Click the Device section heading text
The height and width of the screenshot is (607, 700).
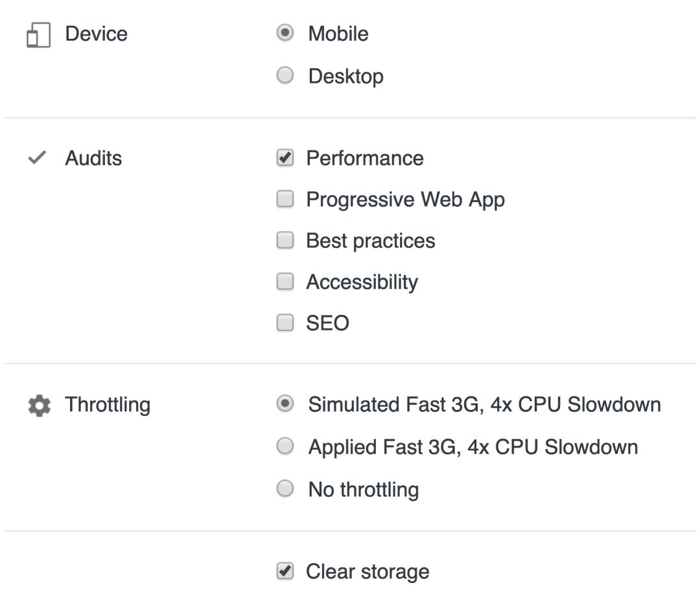[x=96, y=34]
